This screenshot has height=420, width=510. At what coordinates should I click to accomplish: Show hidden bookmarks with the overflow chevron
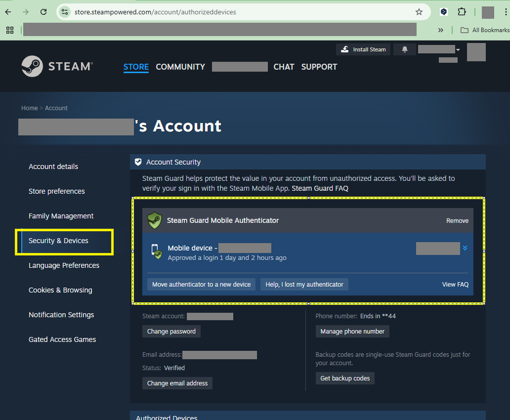coord(441,30)
